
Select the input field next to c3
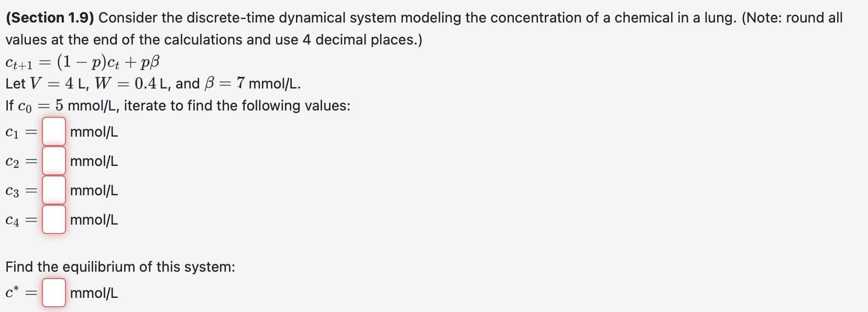point(54,191)
